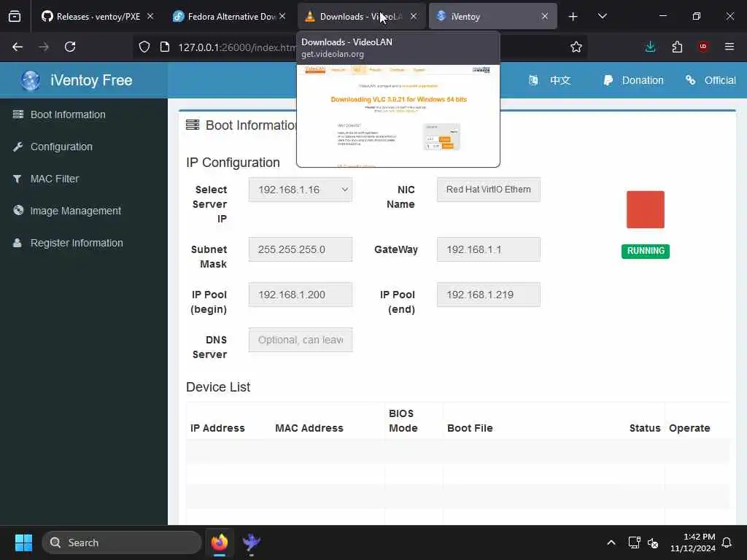Open Boot Information in the sidebar
Viewport: 747px width, 560px height.
(x=83, y=114)
